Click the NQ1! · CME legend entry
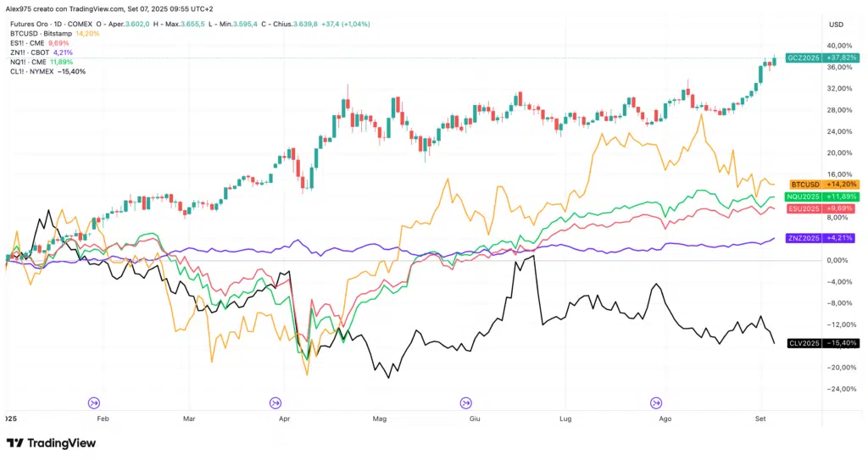The image size is (868, 460). click(31, 62)
